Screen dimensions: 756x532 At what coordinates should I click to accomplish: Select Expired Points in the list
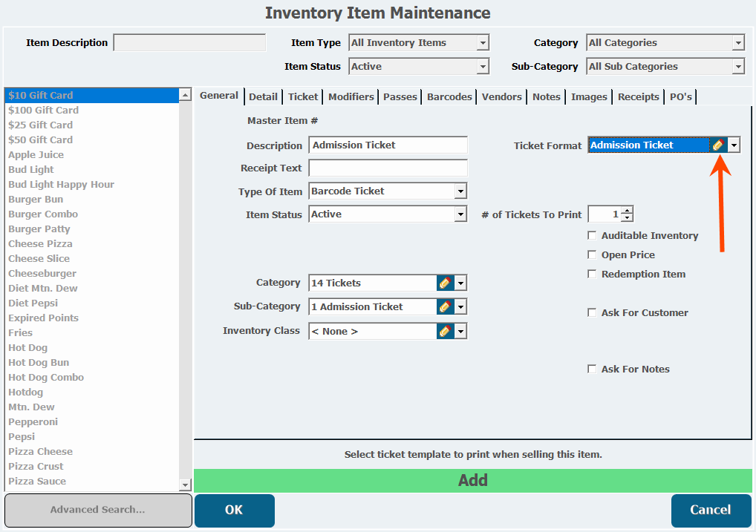pyautogui.click(x=91, y=318)
